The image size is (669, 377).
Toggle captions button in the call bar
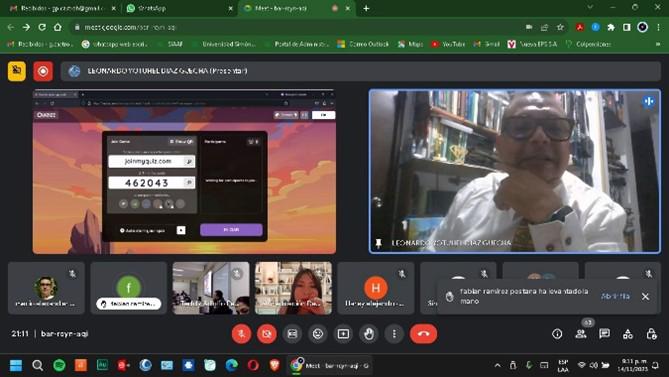pos(292,334)
